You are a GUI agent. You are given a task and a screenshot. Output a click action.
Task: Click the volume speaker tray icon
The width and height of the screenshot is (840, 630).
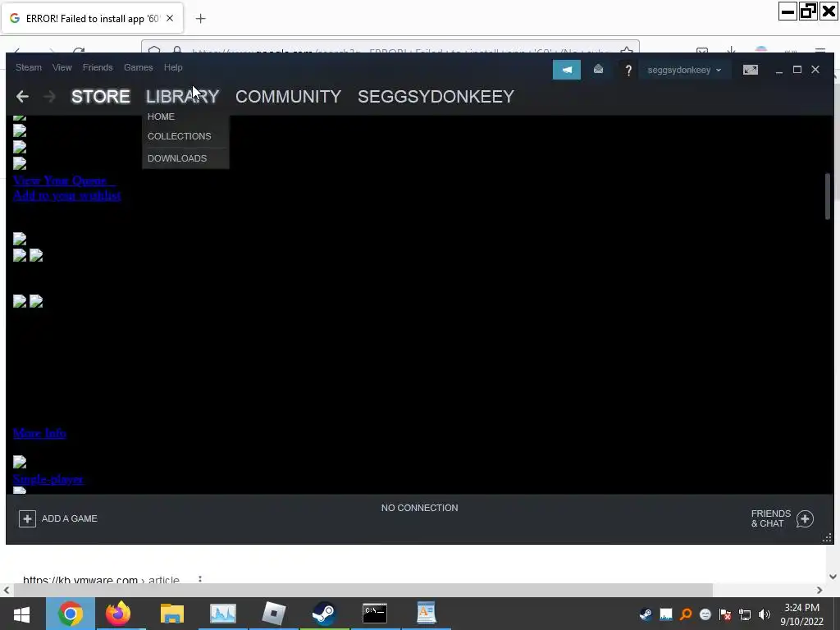coord(765,614)
